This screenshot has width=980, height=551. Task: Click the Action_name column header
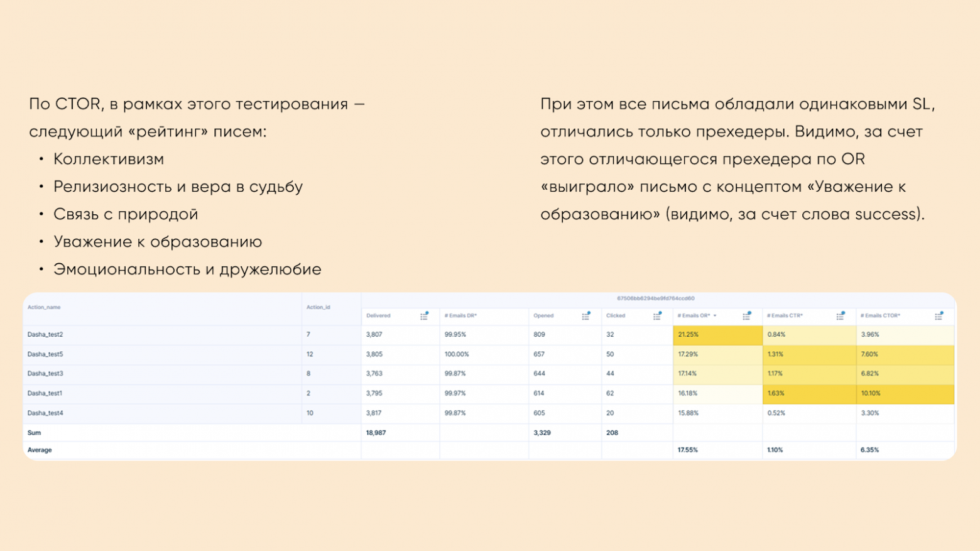pos(44,307)
